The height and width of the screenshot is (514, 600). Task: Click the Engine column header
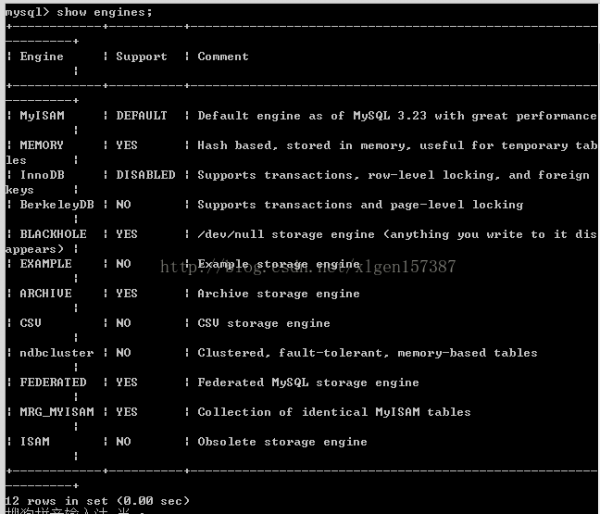(x=41, y=57)
